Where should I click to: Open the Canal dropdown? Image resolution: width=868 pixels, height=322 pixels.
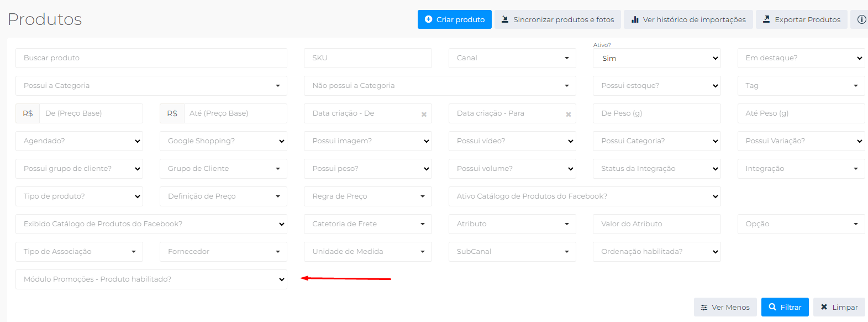512,58
